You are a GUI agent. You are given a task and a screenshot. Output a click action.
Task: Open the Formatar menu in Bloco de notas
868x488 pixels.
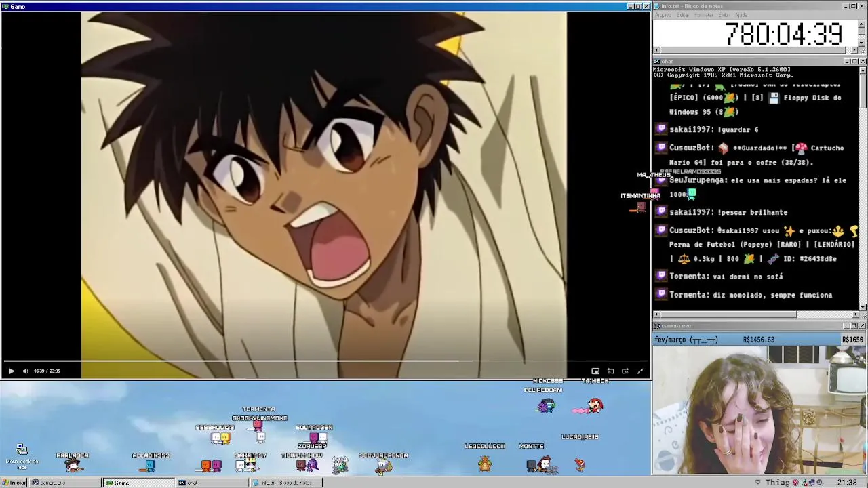(704, 15)
